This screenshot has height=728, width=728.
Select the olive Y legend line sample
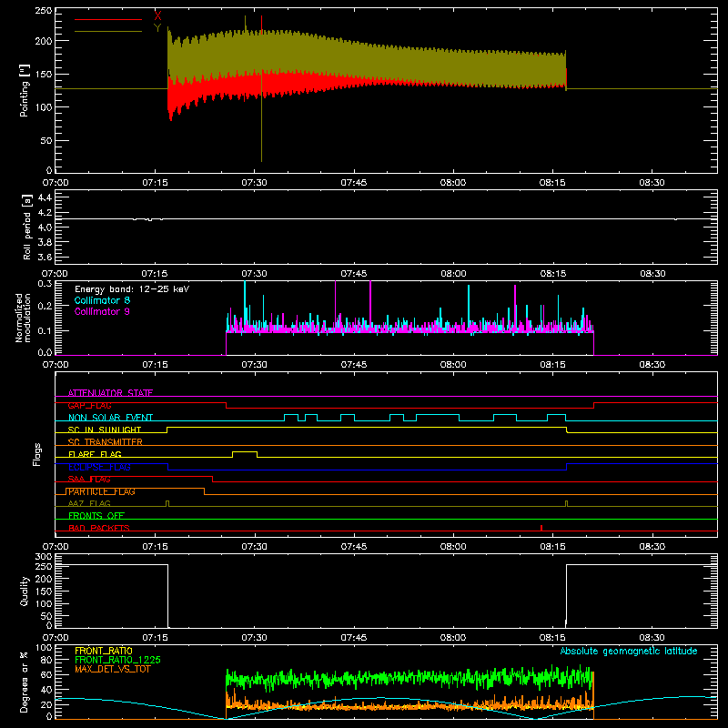tap(108, 31)
